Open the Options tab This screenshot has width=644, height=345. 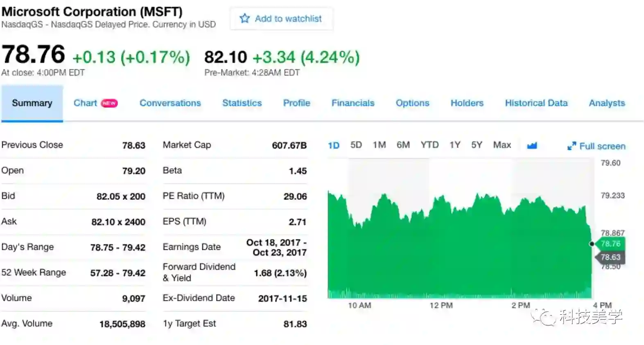point(412,103)
